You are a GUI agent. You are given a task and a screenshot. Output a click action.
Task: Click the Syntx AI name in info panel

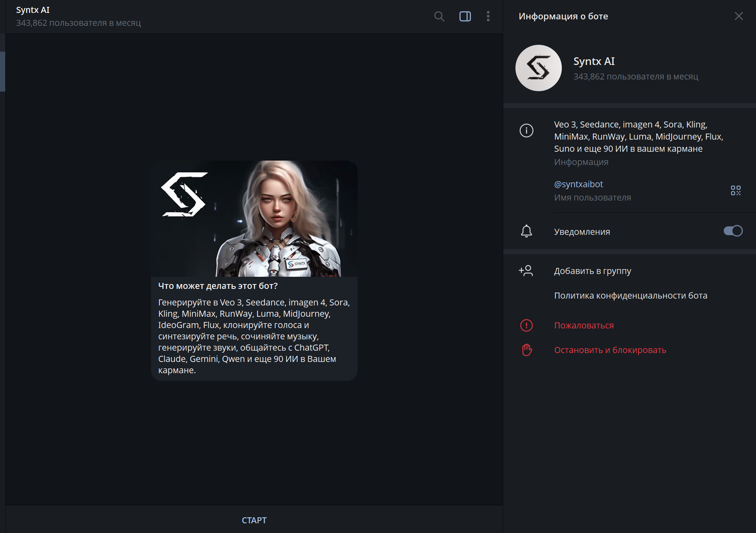pyautogui.click(x=594, y=61)
